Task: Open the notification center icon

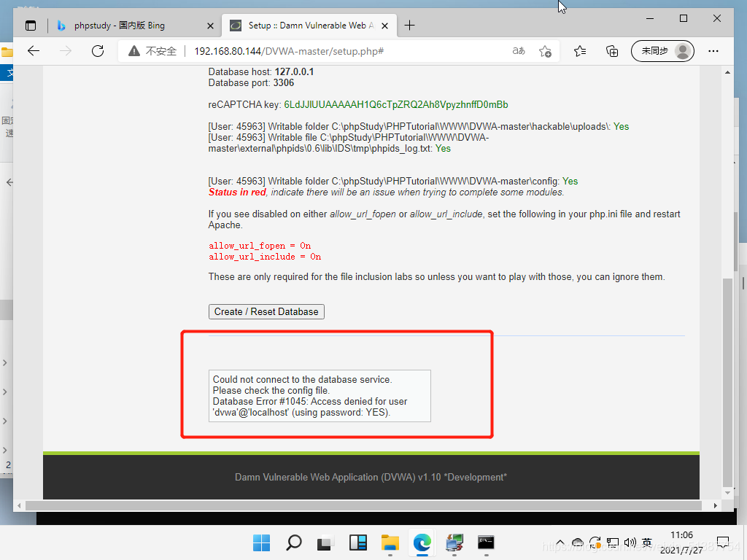Action: pyautogui.click(x=723, y=542)
